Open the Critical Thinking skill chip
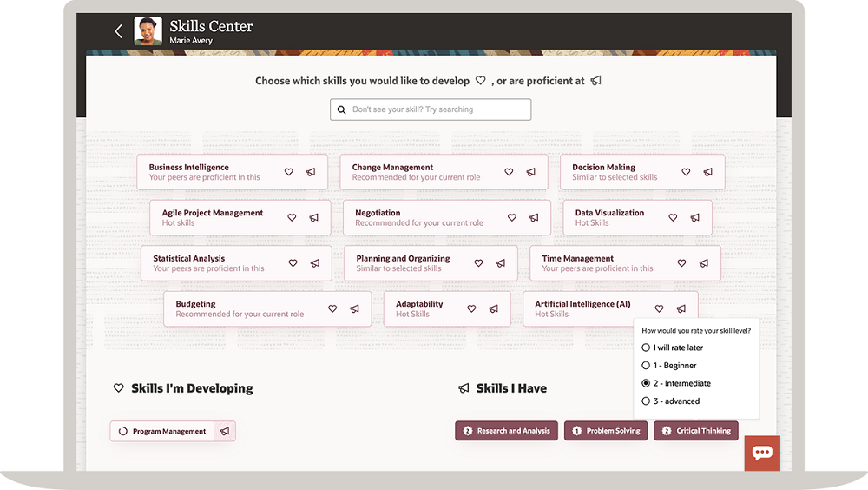This screenshot has height=490, width=868. tap(695, 431)
